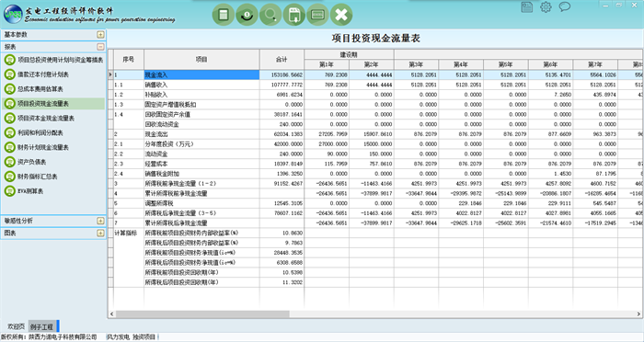Screen dimensions: 644x342
Task: Select the 流动资金 row label
Action: click(x=156, y=154)
